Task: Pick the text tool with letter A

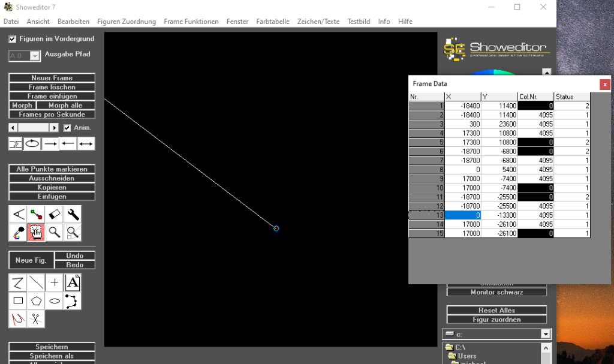Action: (x=73, y=282)
